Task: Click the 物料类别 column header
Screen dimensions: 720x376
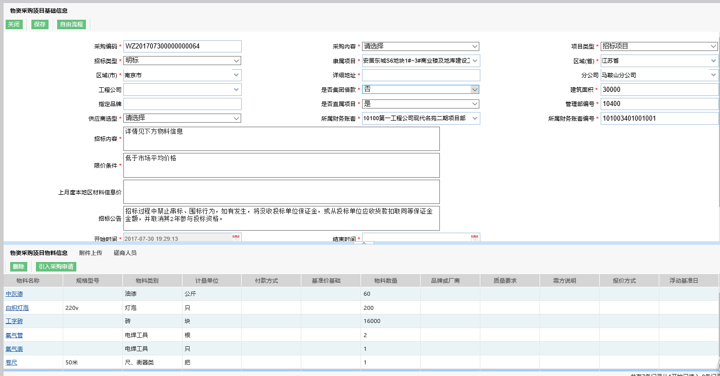Action: (152, 281)
